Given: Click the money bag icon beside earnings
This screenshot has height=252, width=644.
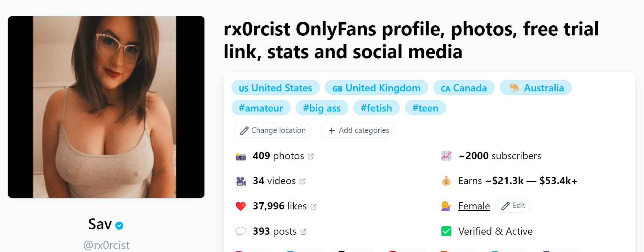Looking at the screenshot, I should coord(446,181).
